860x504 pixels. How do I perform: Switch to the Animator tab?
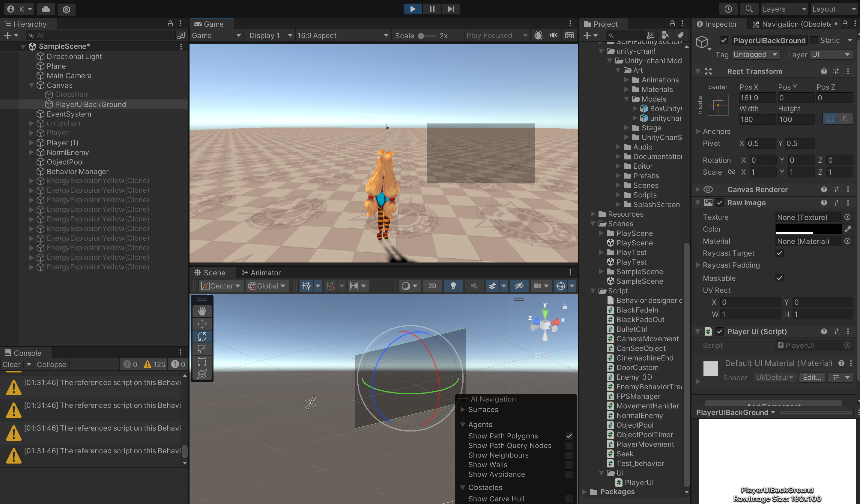click(261, 272)
